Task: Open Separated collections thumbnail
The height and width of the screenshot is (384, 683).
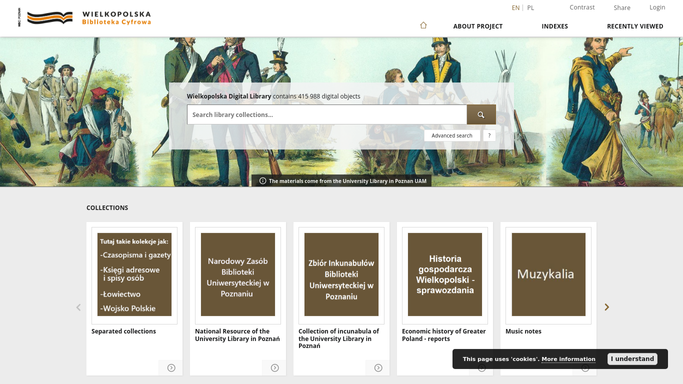Action: 134,274
